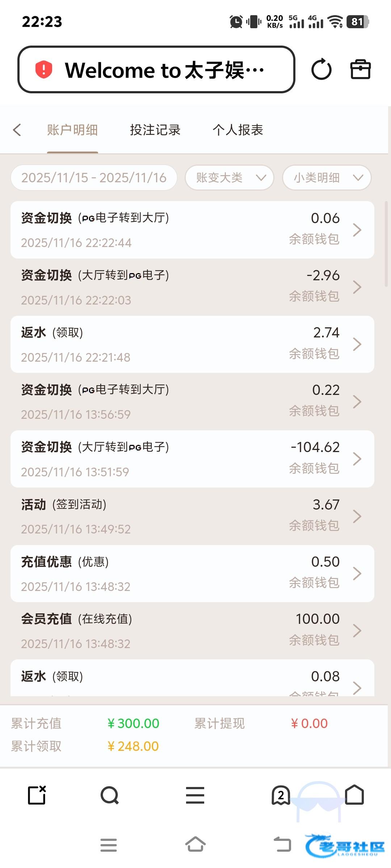
Task: Open the browser hamburger menu
Action: coord(195,795)
